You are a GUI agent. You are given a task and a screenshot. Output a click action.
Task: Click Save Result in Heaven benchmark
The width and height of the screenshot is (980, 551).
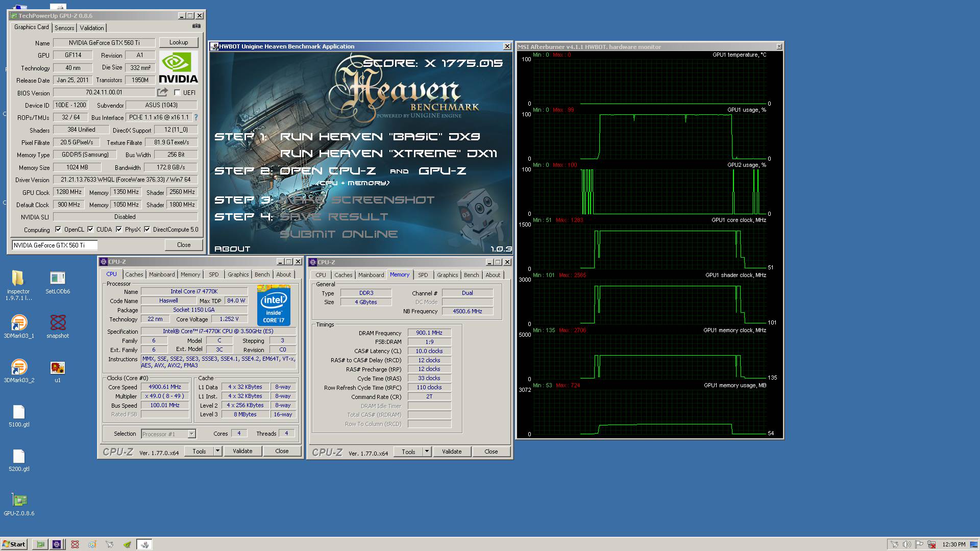point(334,217)
